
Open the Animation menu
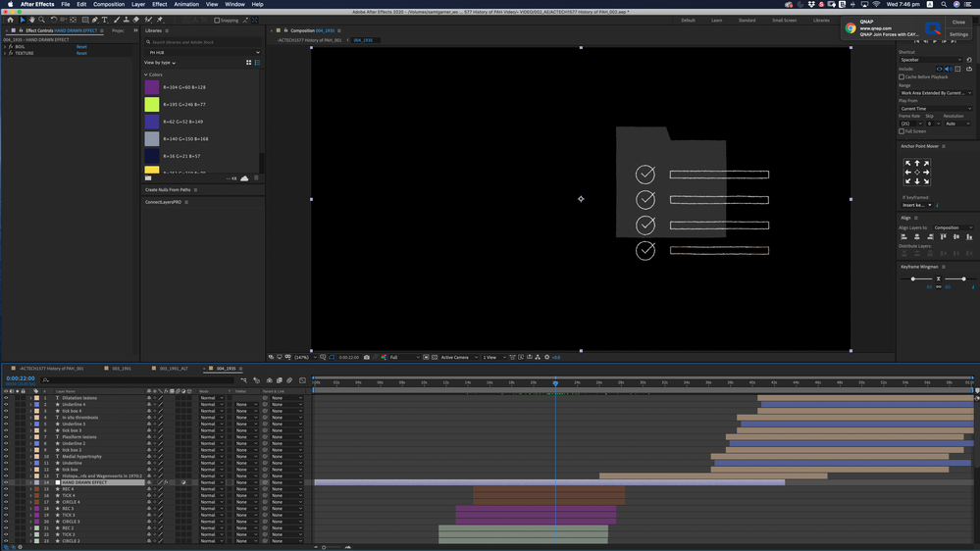(186, 4)
